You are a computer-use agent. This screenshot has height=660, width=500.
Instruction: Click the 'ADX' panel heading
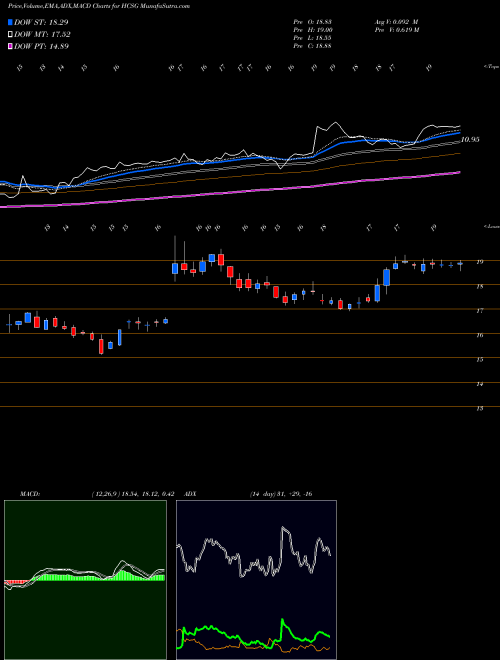(x=190, y=494)
